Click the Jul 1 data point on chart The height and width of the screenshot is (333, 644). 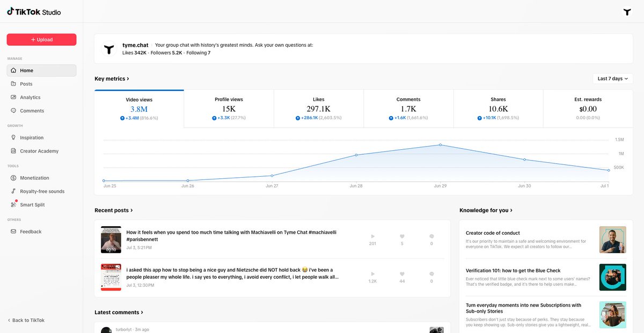point(609,170)
